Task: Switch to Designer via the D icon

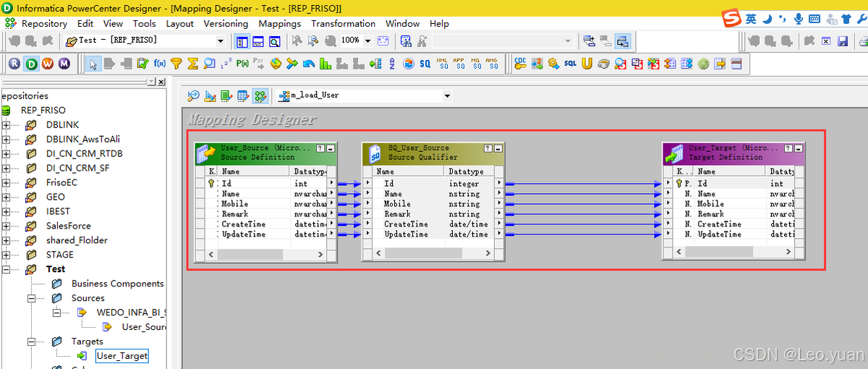Action: coord(31,64)
